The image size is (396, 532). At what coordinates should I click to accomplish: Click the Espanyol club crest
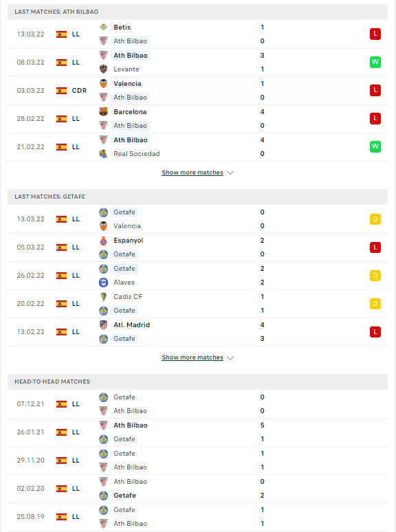(104, 241)
